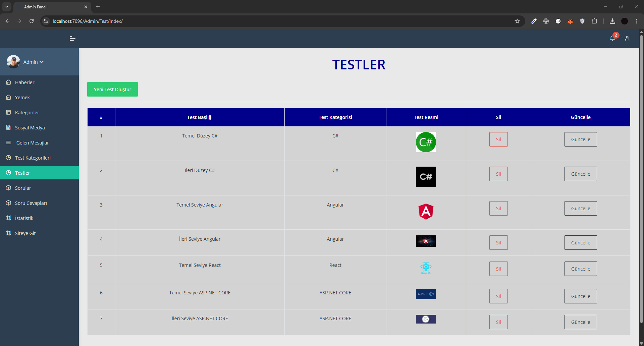Click the Test Kategorileri pie chart icon
The image size is (644, 346).
coord(8,158)
